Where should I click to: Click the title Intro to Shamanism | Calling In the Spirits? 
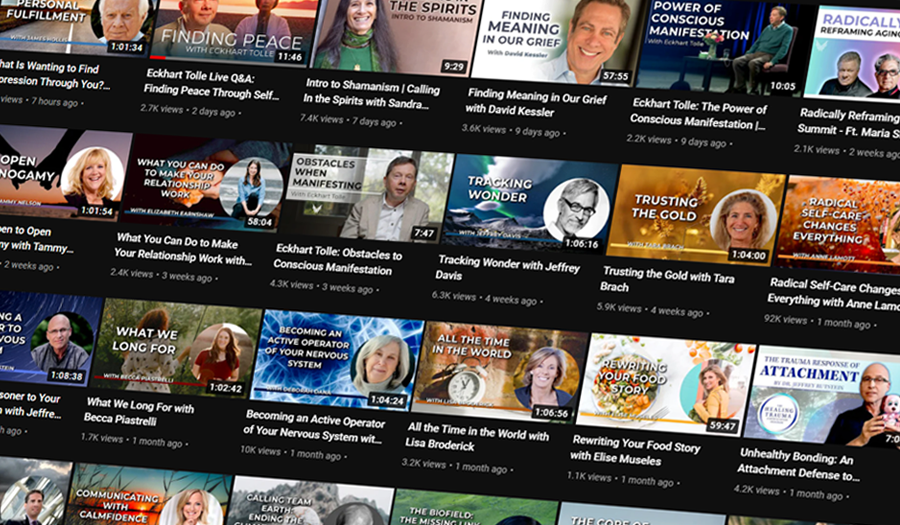(372, 94)
